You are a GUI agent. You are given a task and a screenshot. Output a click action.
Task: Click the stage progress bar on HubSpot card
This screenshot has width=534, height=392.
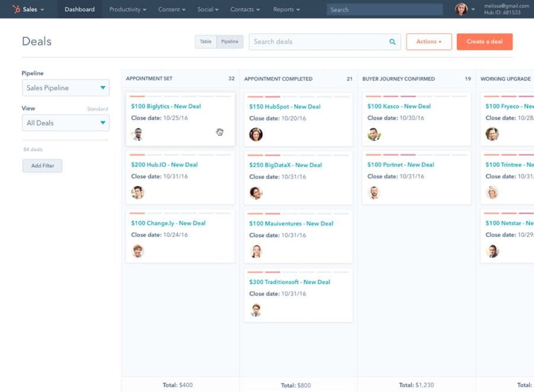click(x=298, y=97)
